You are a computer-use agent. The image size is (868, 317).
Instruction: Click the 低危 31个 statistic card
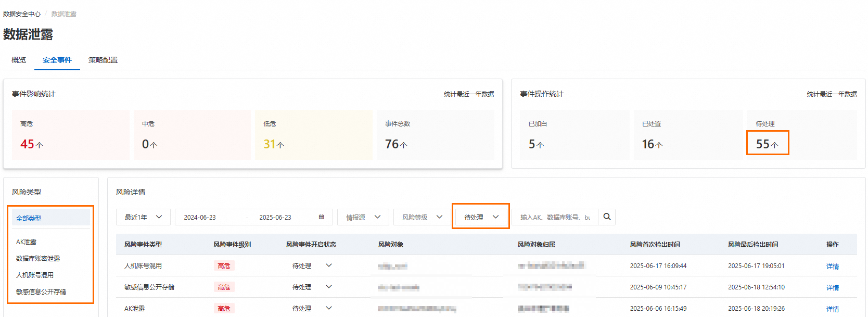(314, 134)
